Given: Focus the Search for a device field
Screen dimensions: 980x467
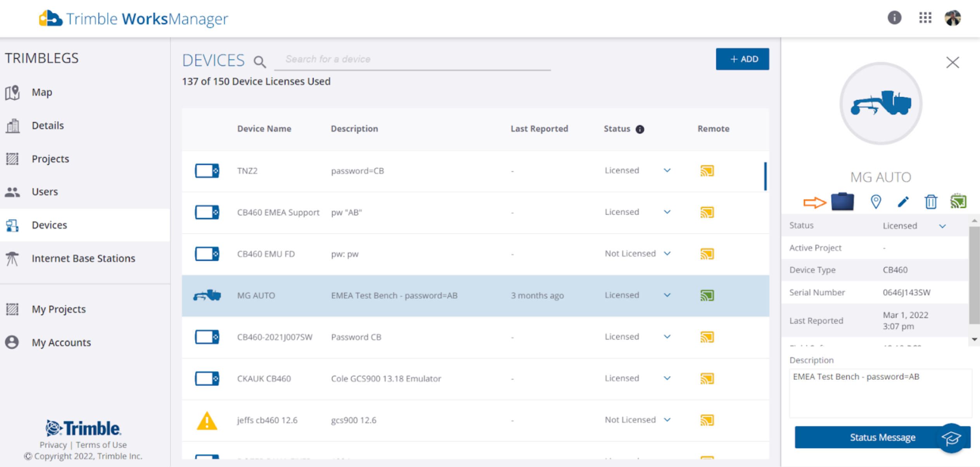Looking at the screenshot, I should coord(412,59).
